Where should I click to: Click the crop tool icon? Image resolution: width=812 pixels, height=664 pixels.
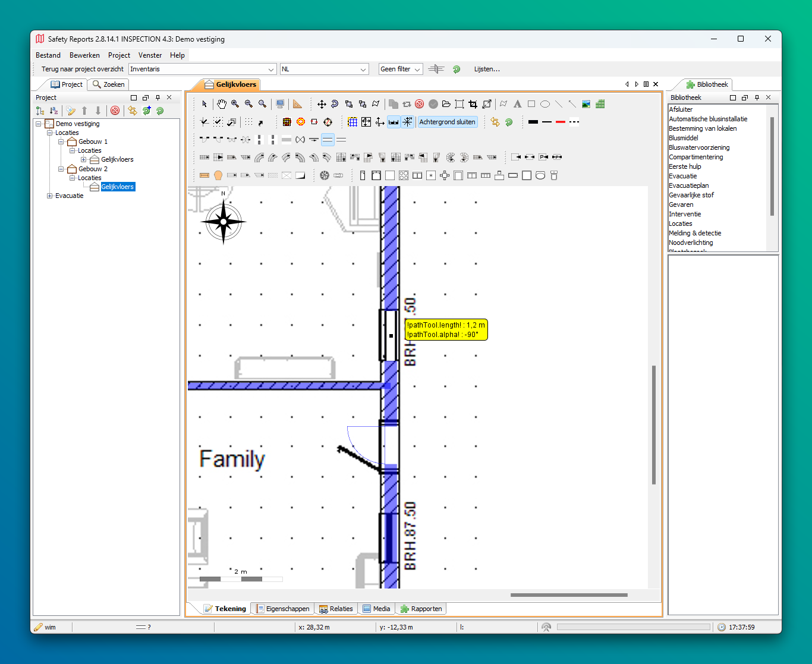click(x=473, y=104)
